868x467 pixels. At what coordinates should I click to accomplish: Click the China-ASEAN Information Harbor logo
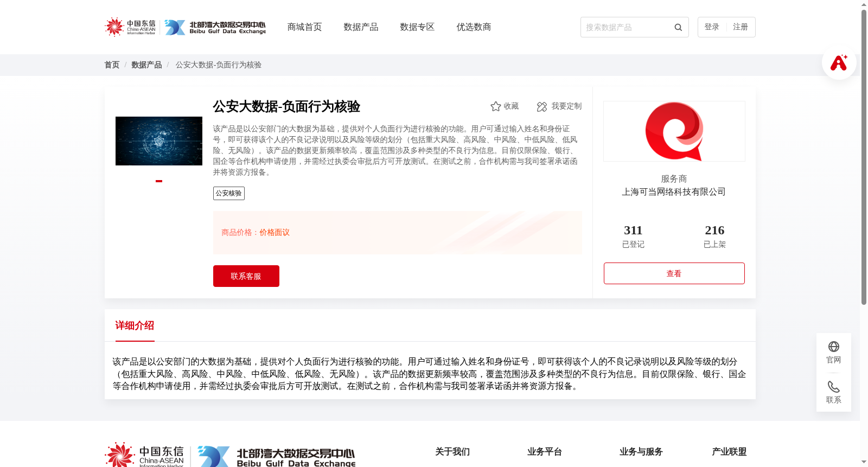coord(130,27)
